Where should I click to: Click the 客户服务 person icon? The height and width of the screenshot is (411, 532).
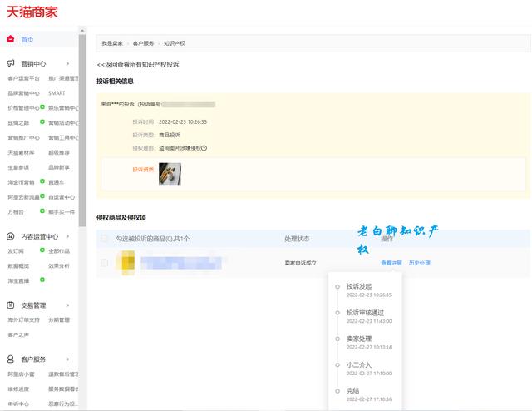pos(10,359)
